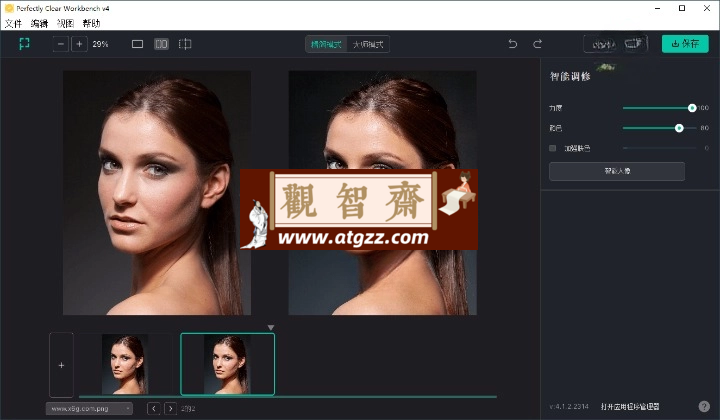Zoom out with the minus button
The height and width of the screenshot is (420, 720).
pyautogui.click(x=61, y=44)
